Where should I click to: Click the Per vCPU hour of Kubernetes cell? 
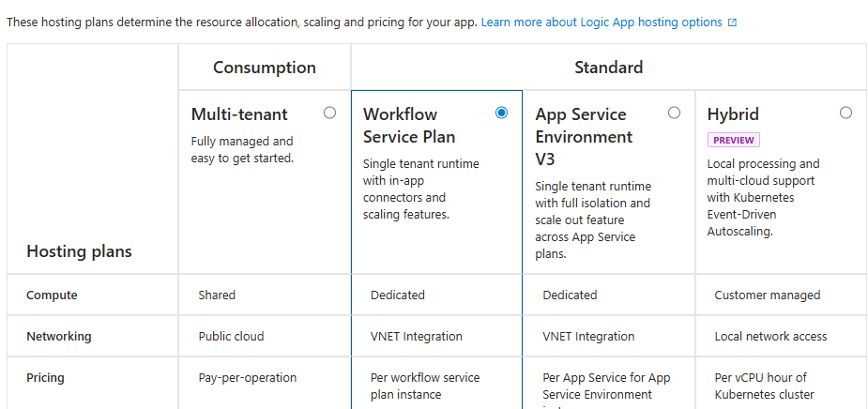[x=764, y=386]
